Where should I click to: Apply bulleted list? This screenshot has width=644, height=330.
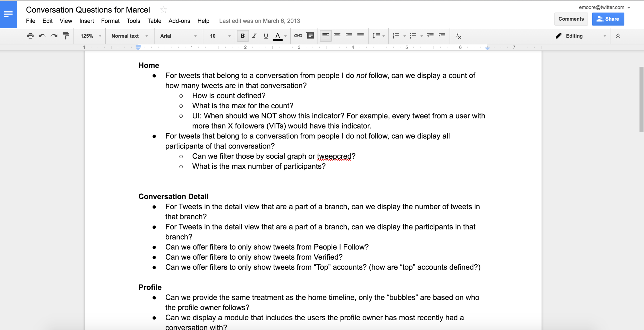pyautogui.click(x=413, y=36)
